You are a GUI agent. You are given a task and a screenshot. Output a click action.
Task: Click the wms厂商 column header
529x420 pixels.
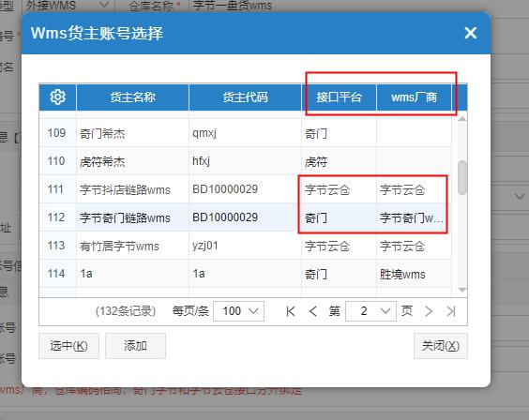(414, 97)
